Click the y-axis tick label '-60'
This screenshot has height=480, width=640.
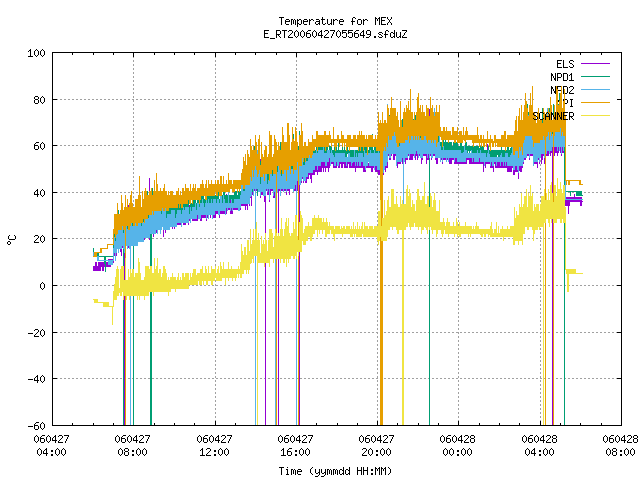click(x=36, y=426)
